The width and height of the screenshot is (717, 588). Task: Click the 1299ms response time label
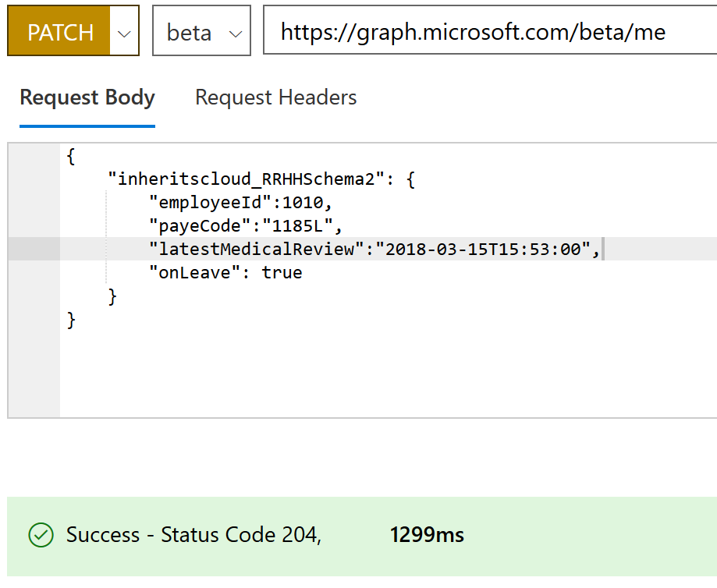coord(427,535)
